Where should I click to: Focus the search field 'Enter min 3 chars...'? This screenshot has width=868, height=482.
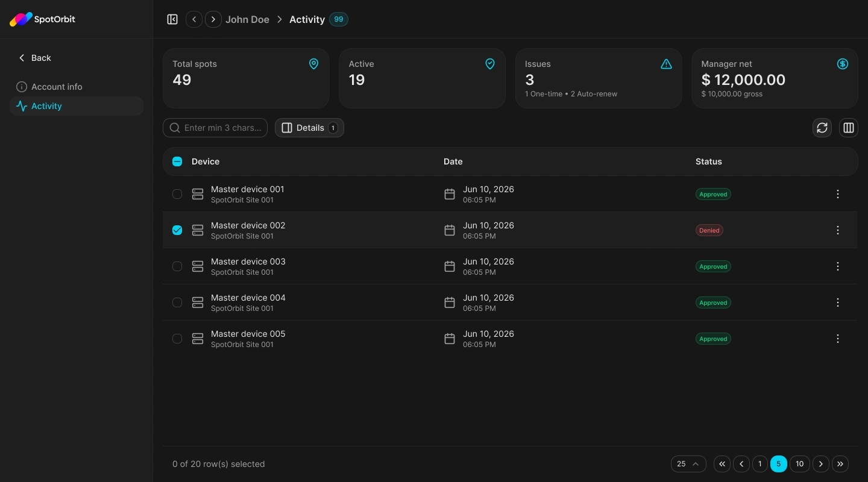click(215, 128)
